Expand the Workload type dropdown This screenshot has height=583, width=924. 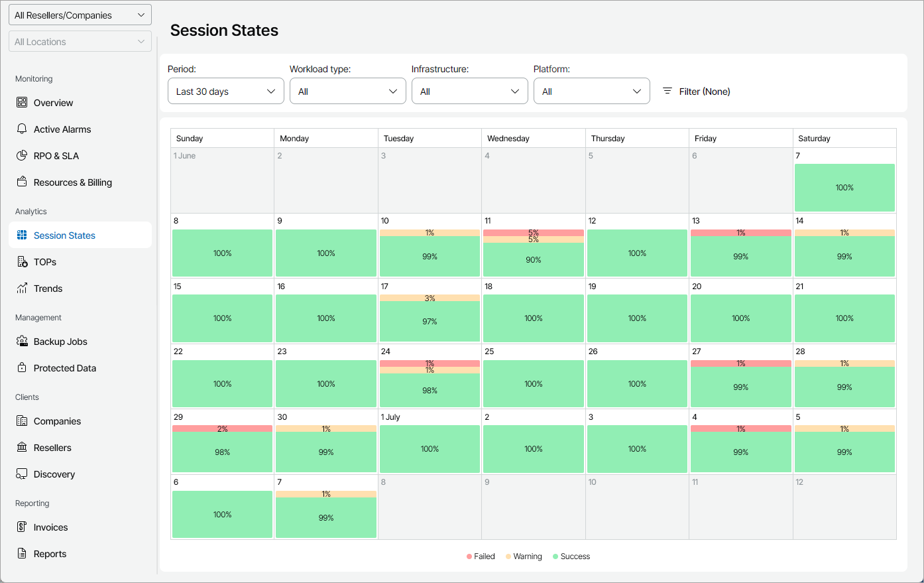tap(347, 91)
